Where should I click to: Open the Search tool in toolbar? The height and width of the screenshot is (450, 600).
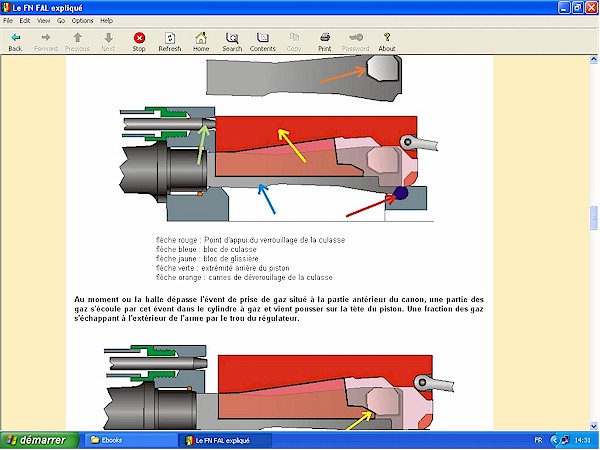232,42
